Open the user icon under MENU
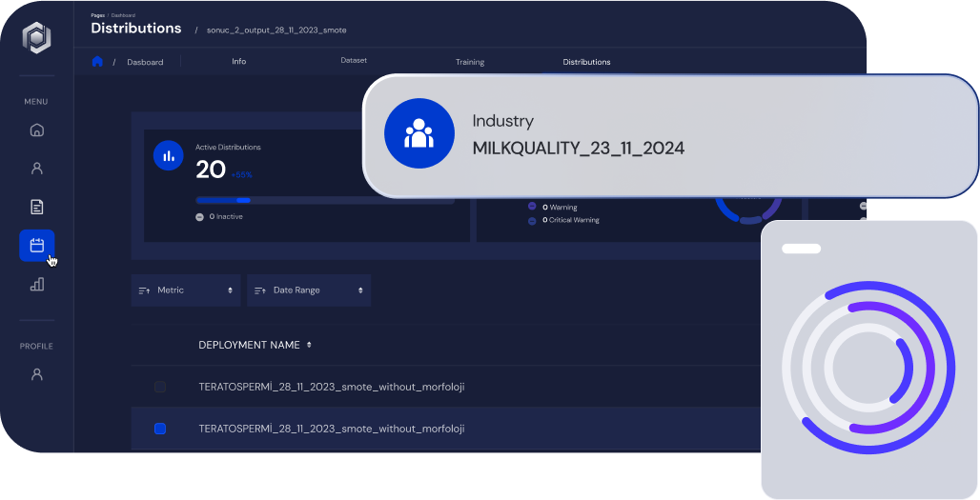The width and height of the screenshot is (980, 500). 37,169
